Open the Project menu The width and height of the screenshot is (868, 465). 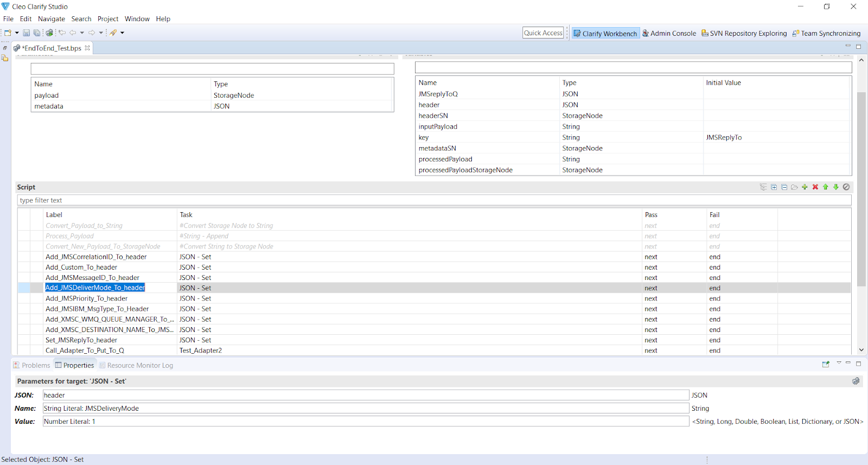pyautogui.click(x=108, y=18)
